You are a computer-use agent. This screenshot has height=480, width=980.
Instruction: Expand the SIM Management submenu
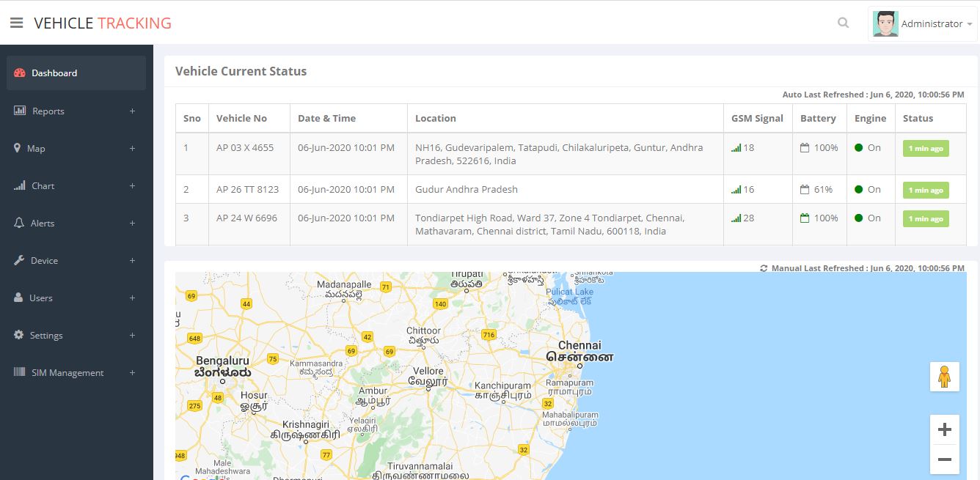coord(132,373)
